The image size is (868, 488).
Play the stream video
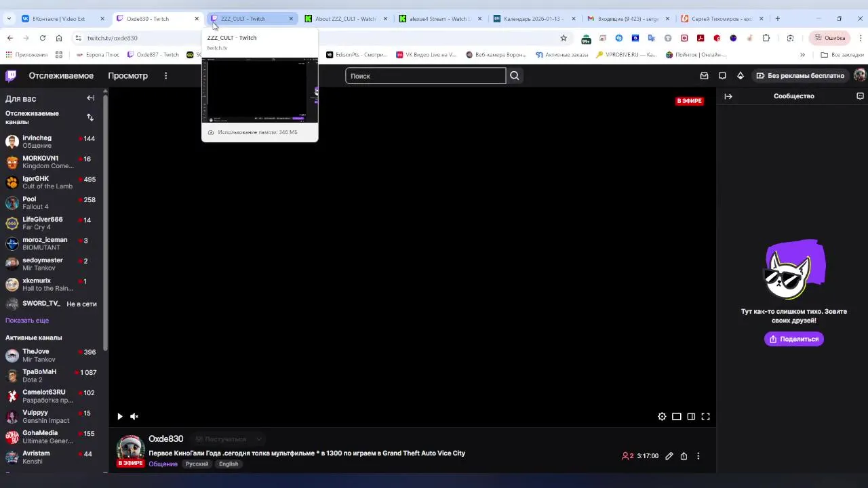tap(120, 416)
